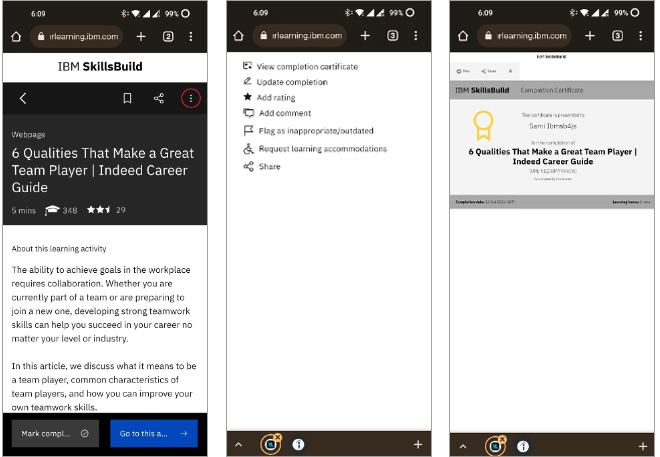
Task: Click the Mark complete button
Action: point(55,433)
